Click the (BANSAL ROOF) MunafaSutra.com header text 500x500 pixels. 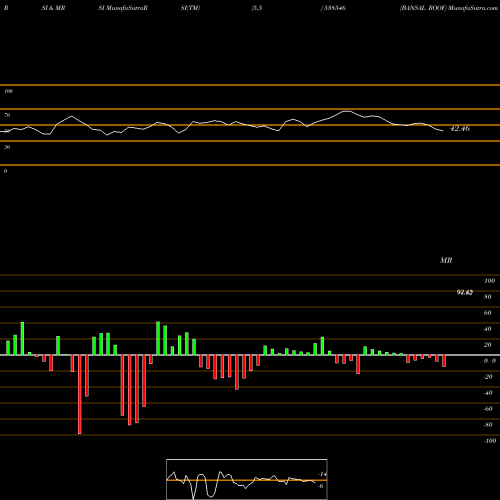coord(449,8)
